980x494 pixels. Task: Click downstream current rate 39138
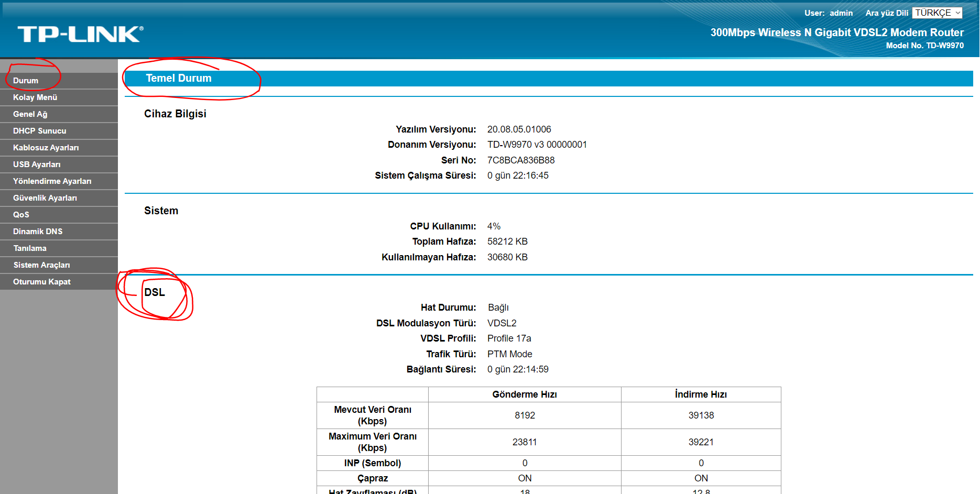coord(701,415)
